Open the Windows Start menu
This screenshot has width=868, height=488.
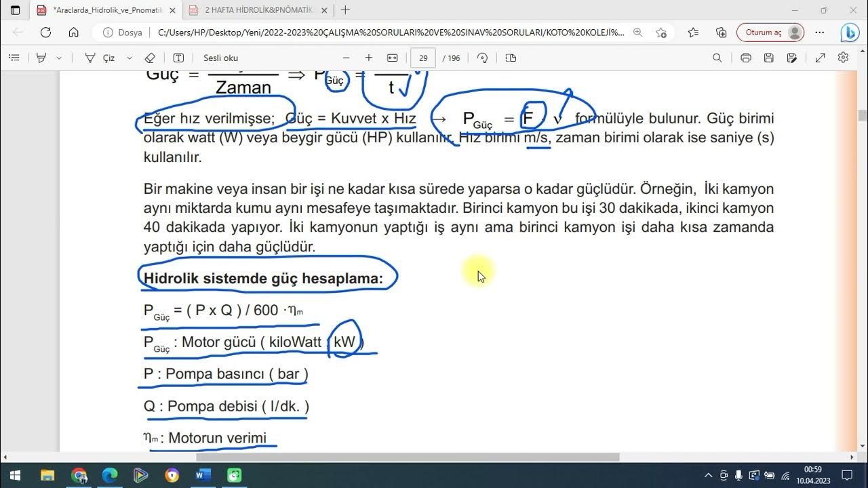tap(15, 475)
